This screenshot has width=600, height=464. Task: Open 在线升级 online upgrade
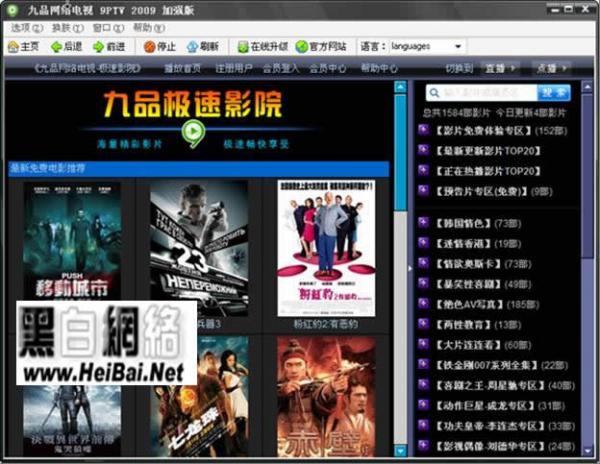coord(262,47)
